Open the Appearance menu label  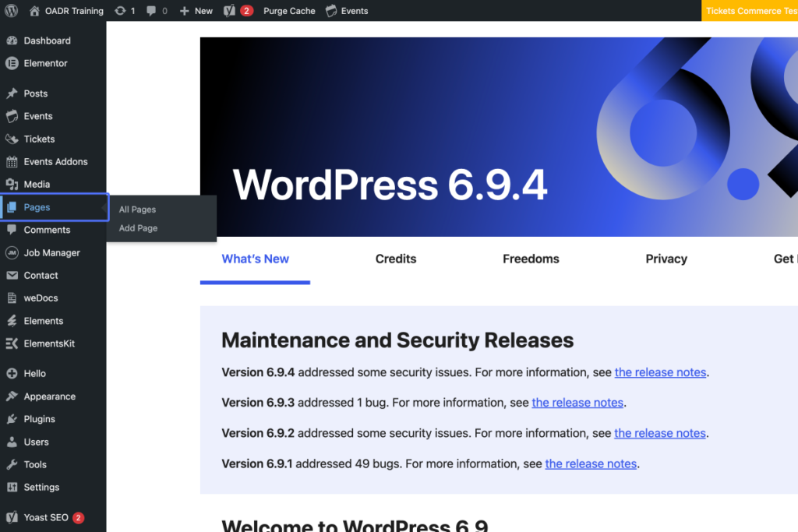click(x=49, y=396)
